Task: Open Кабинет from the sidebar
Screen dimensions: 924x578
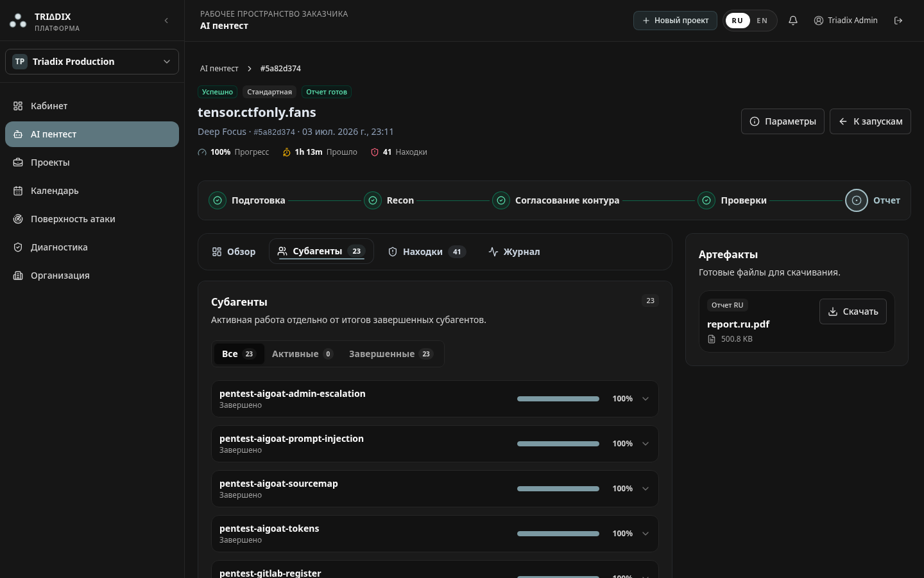Action: pyautogui.click(x=92, y=106)
